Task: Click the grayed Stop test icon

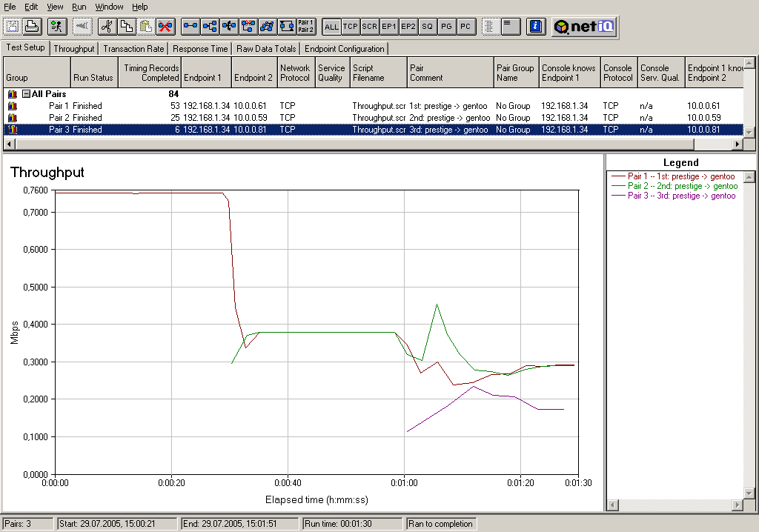Action: (82, 26)
